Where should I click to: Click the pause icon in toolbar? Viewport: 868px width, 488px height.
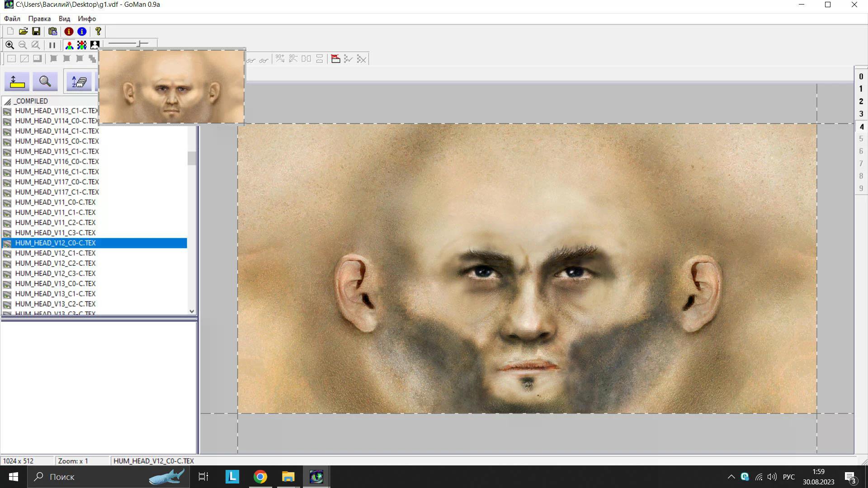click(x=52, y=45)
